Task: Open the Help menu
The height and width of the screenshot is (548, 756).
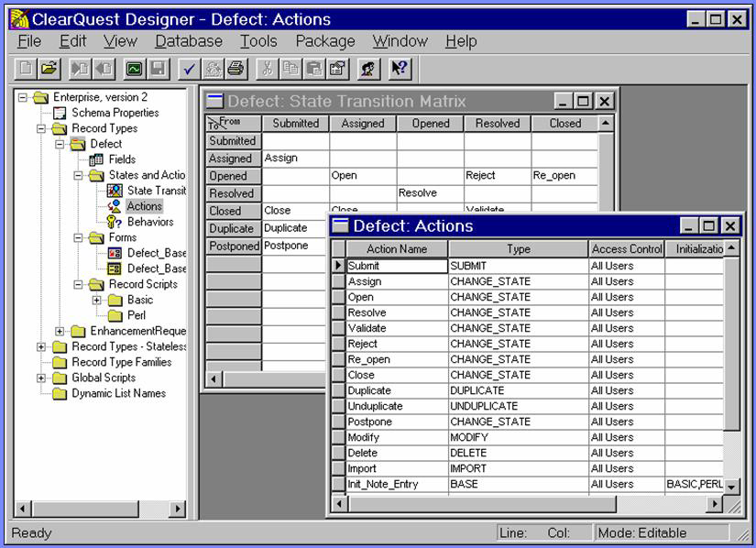Action: [x=461, y=41]
